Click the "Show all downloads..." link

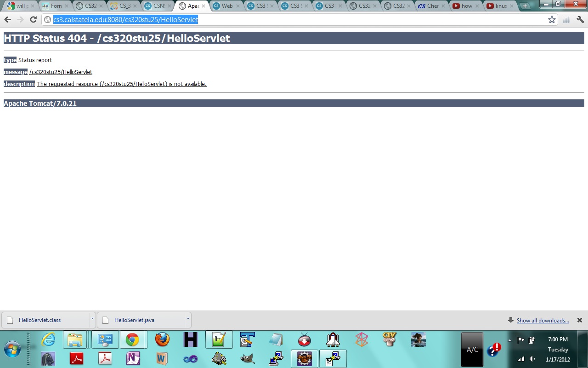[543, 321]
